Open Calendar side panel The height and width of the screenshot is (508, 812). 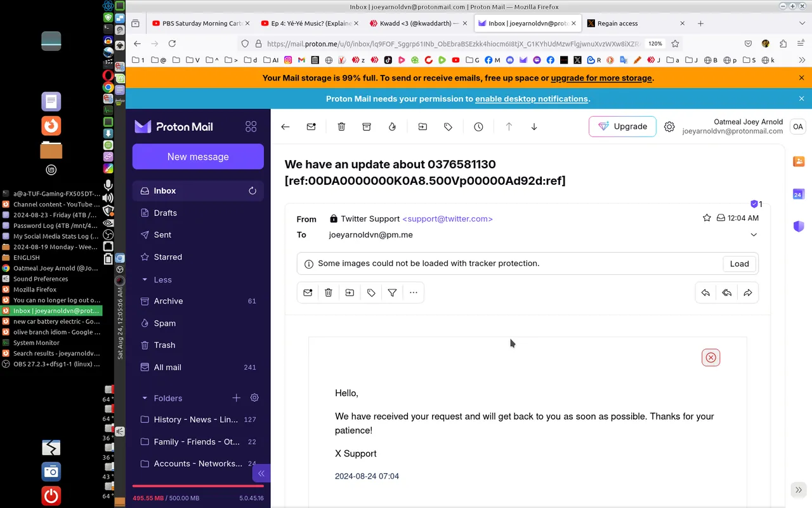799,194
